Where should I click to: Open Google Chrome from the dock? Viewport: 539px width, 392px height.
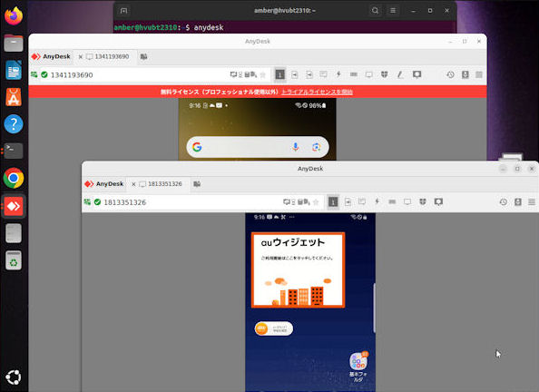(14, 178)
